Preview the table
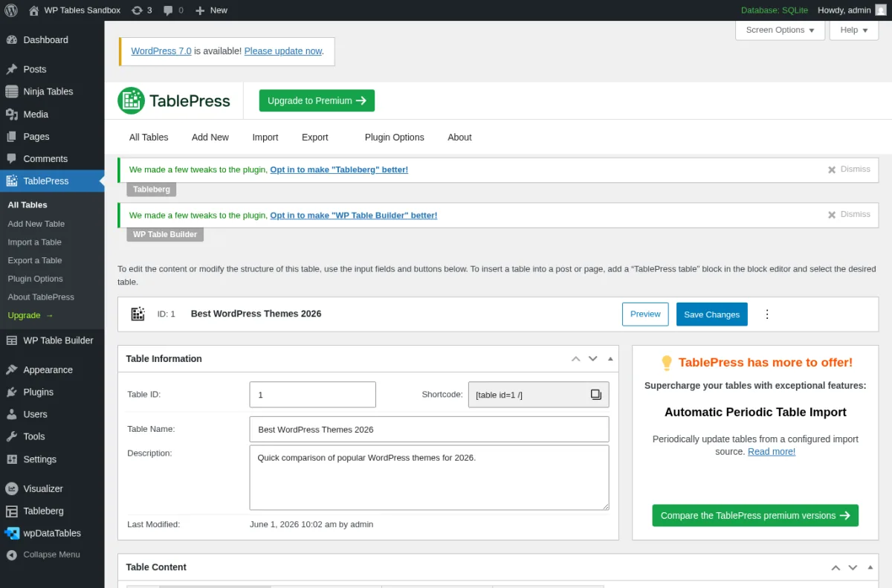The image size is (892, 588). (x=645, y=314)
